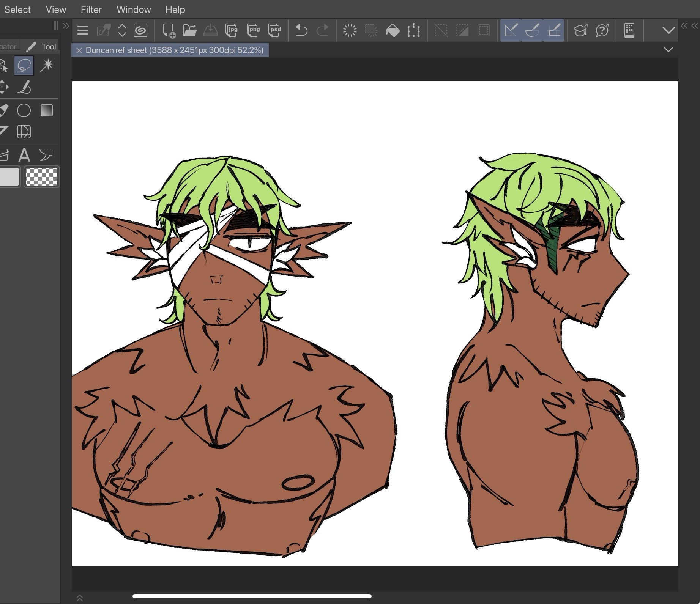Open Clip Studio launcher spiral icon
The image size is (700, 604).
(140, 30)
